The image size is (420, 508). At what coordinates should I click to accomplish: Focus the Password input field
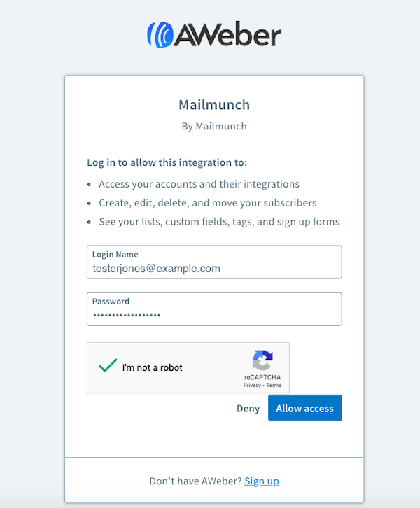(x=214, y=315)
